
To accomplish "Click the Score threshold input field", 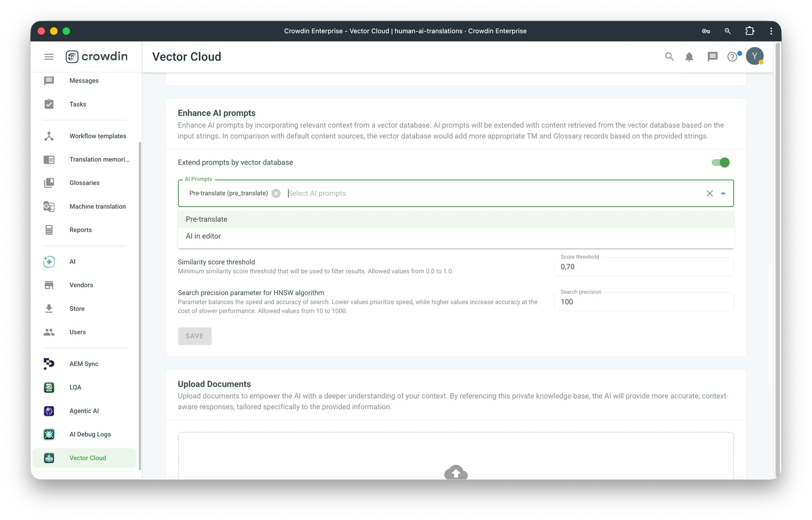I will coord(643,267).
